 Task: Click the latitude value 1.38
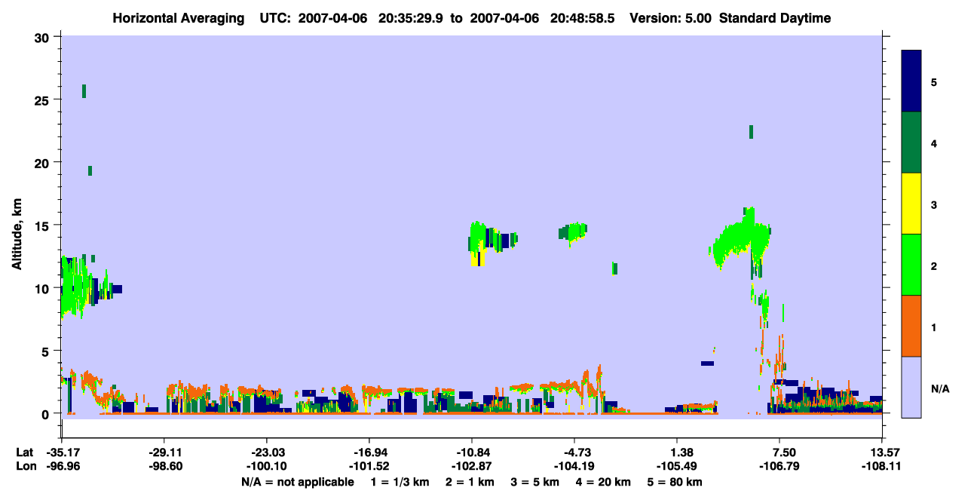click(678, 452)
